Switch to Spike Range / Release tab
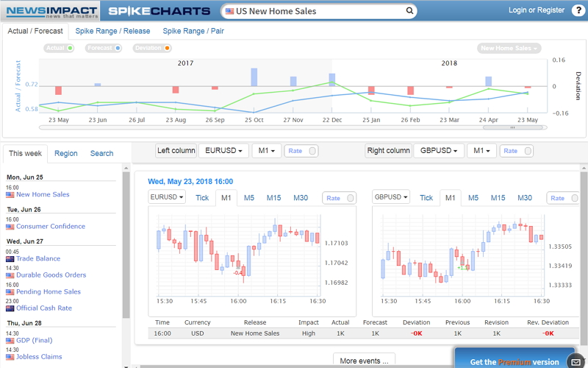The image size is (588, 368). click(112, 31)
